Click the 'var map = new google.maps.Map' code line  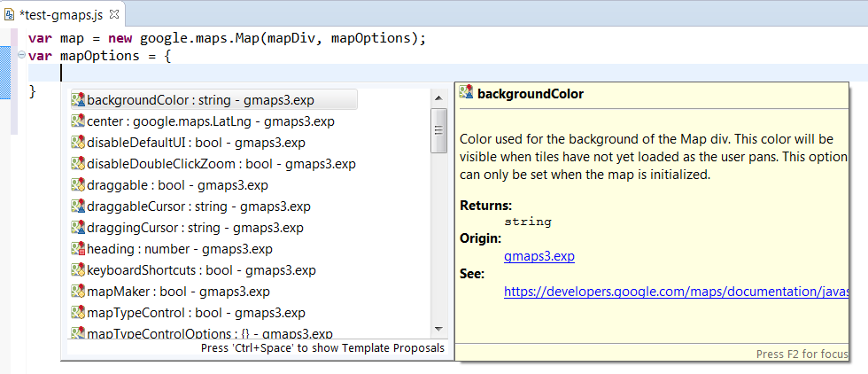[x=227, y=39]
